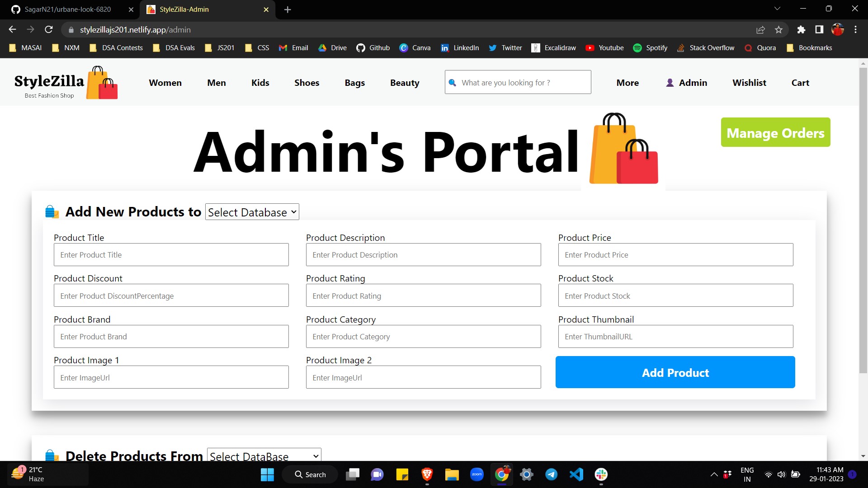The width and height of the screenshot is (868, 488).
Task: Click the blue Add Product button
Action: tap(675, 372)
